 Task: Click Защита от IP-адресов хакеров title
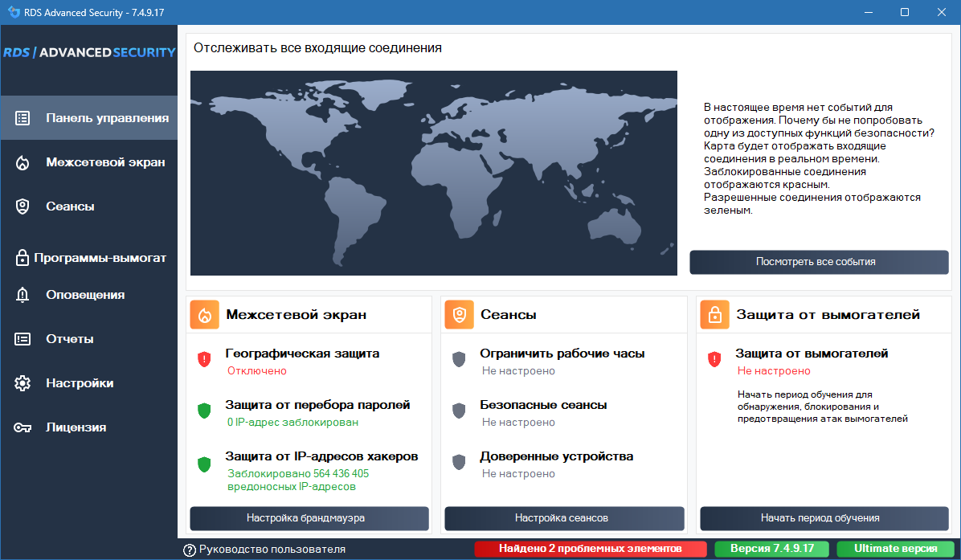[x=321, y=456]
